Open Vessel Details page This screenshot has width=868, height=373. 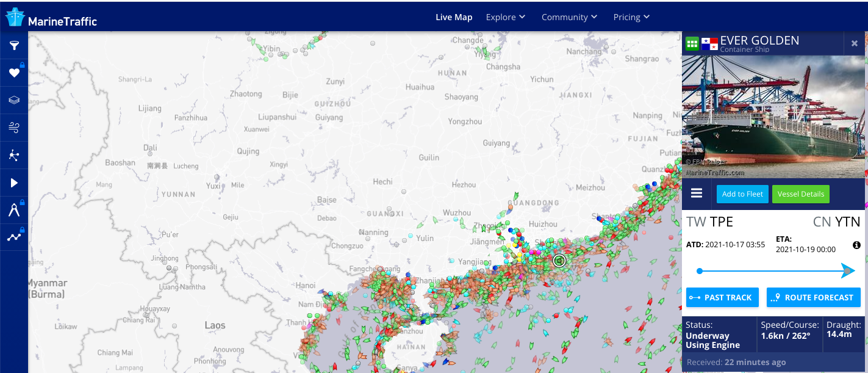(x=801, y=194)
